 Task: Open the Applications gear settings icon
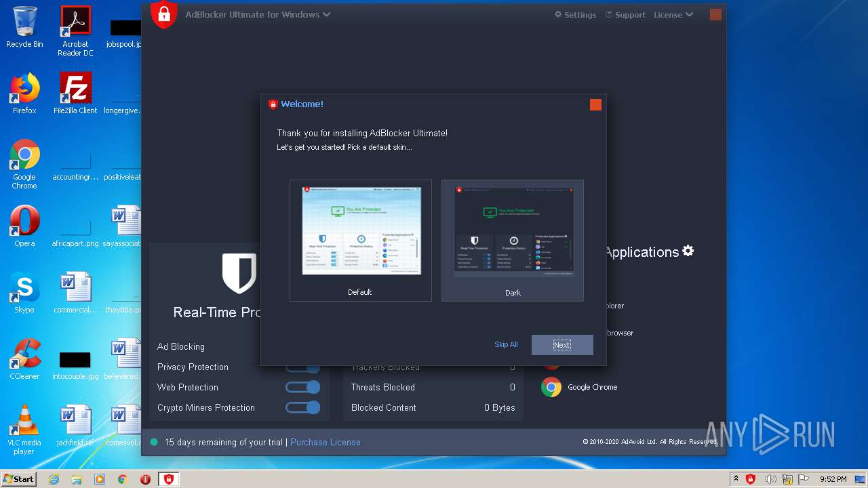coord(688,251)
